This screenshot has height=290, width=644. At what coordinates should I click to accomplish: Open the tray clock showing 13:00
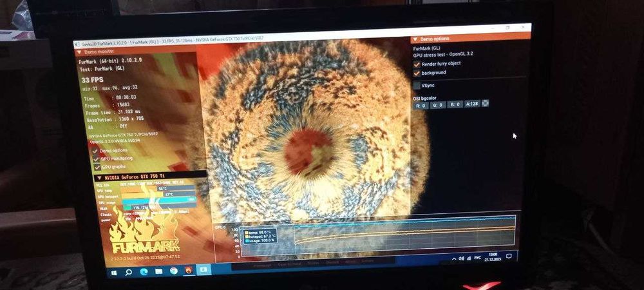(x=491, y=256)
